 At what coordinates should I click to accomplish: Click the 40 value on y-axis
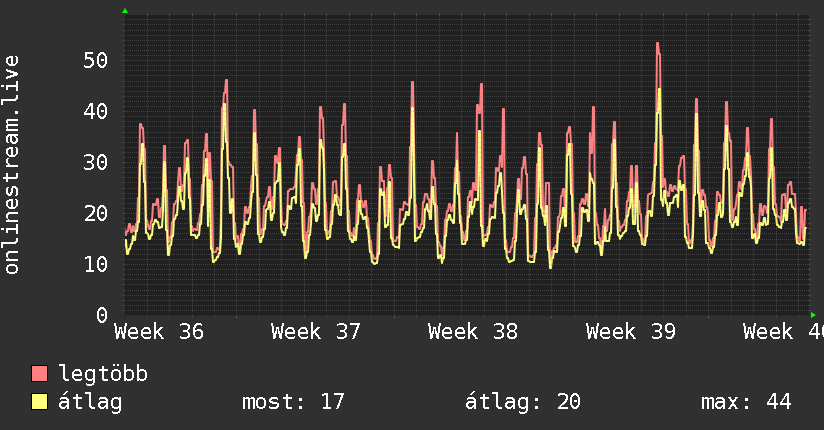pyautogui.click(x=96, y=111)
